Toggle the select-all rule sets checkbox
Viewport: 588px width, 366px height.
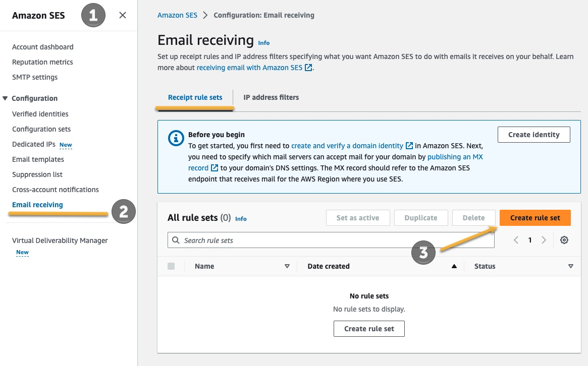click(171, 266)
